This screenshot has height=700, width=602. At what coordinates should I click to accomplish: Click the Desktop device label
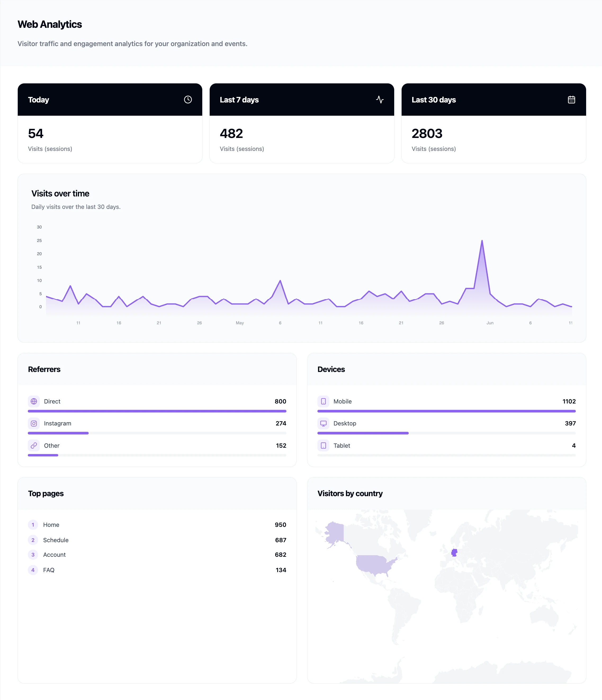click(x=345, y=423)
